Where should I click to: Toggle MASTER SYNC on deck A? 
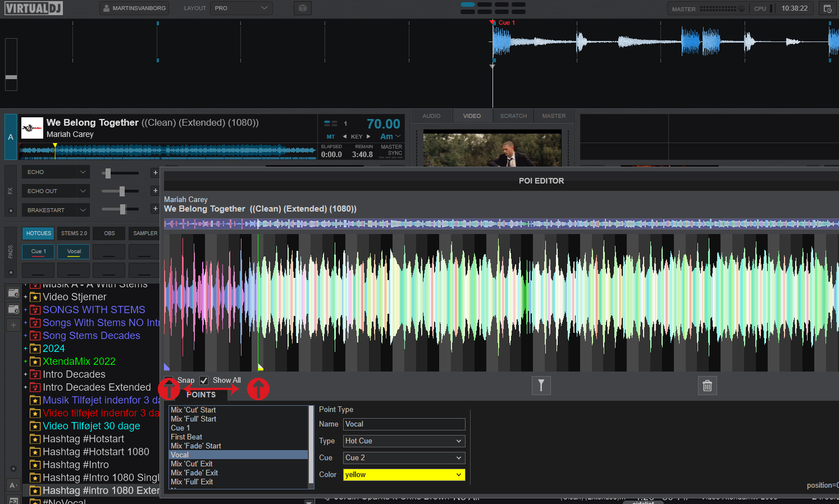tap(391, 150)
